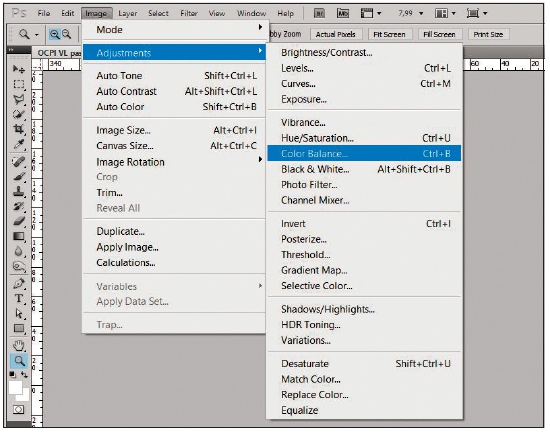This screenshot has width=550, height=432.
Task: Select the Eraser tool
Action: coord(19,221)
